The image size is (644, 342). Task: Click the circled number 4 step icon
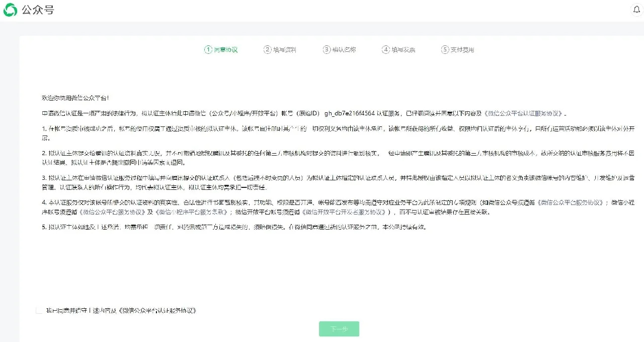(386, 49)
